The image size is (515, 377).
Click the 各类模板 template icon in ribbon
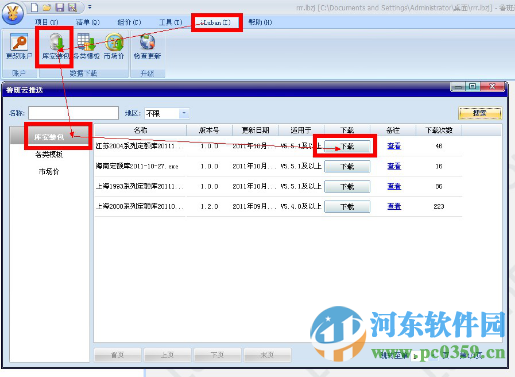(87, 46)
